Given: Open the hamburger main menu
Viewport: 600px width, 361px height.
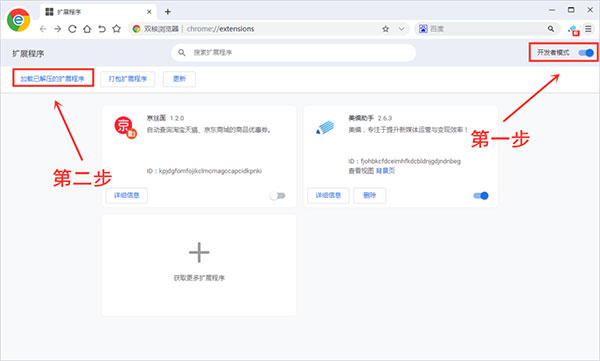Looking at the screenshot, I should [x=588, y=29].
